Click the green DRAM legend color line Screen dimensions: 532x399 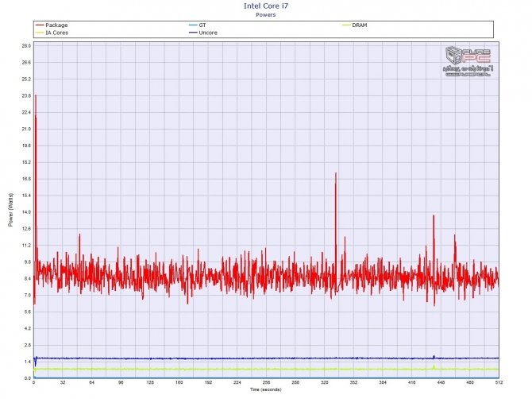tap(346, 25)
